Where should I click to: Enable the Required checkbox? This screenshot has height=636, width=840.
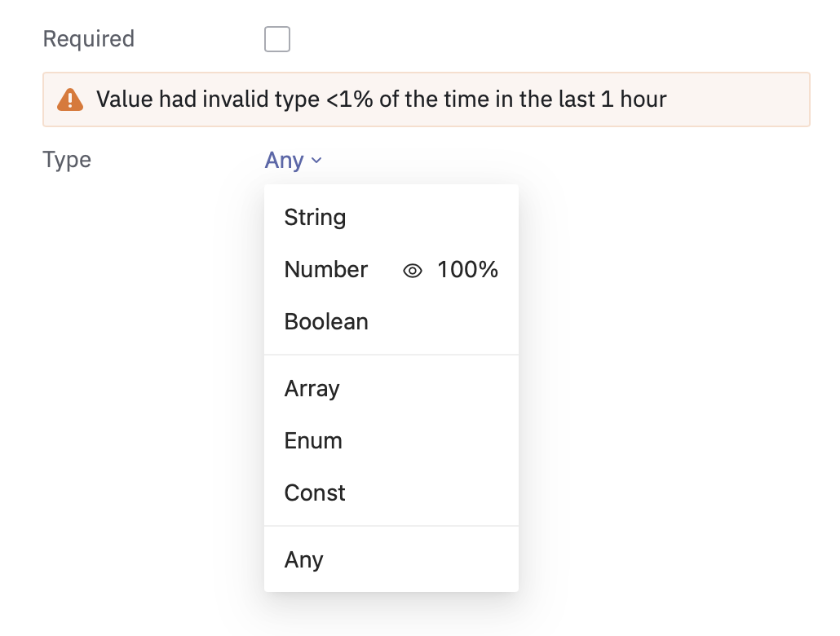(277, 39)
